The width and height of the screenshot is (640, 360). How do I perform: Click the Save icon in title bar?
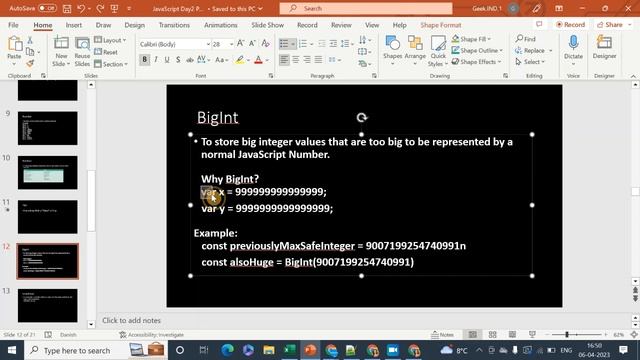67,8
